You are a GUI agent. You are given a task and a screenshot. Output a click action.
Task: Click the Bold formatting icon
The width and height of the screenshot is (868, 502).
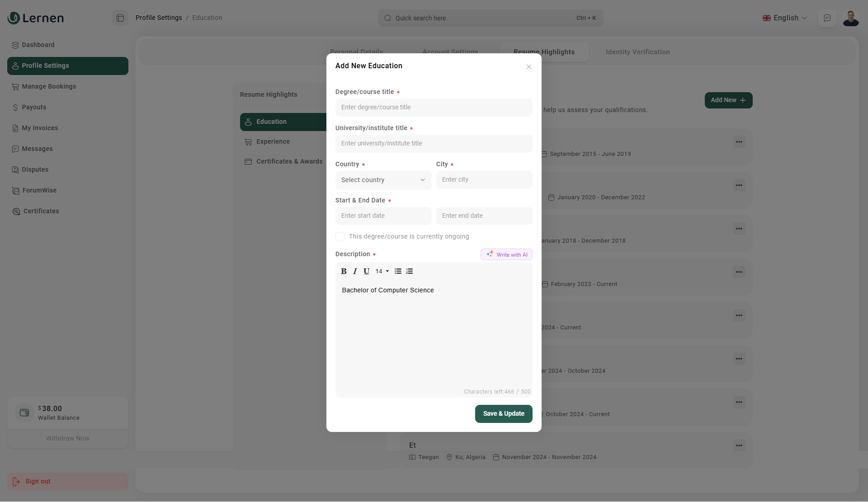[344, 271]
